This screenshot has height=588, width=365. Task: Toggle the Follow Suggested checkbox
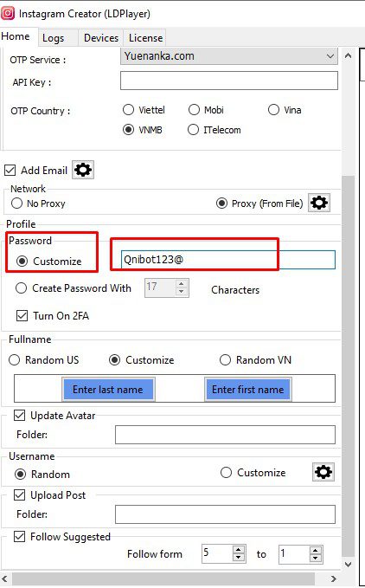coord(20,536)
